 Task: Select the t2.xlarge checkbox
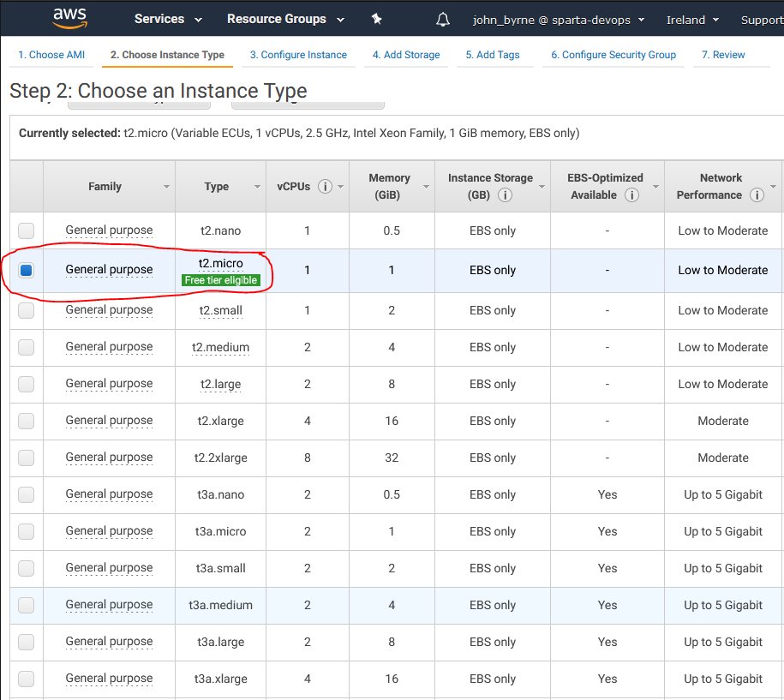pyautogui.click(x=26, y=421)
